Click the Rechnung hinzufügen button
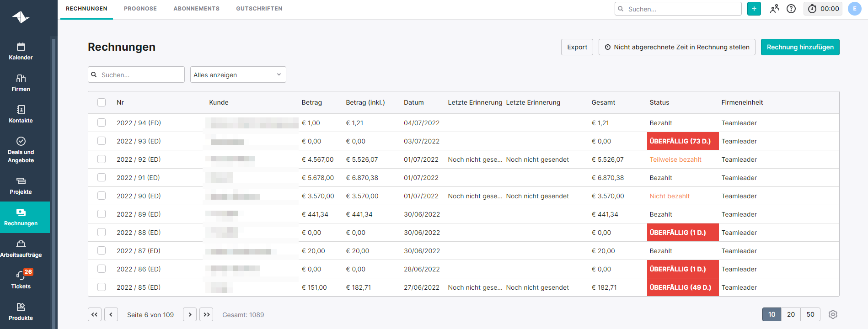 [800, 47]
